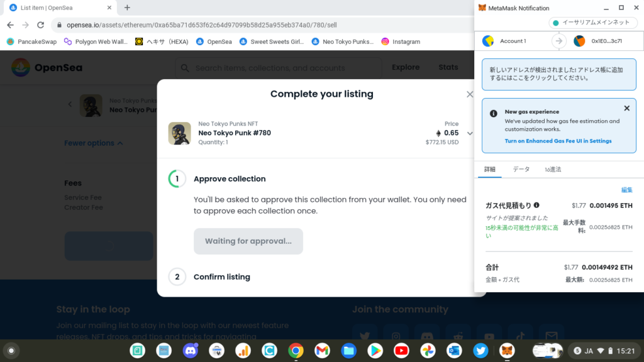The image size is (644, 362).
Task: Click Turn on Enhanced Gas Fee UI link
Action: tap(558, 141)
